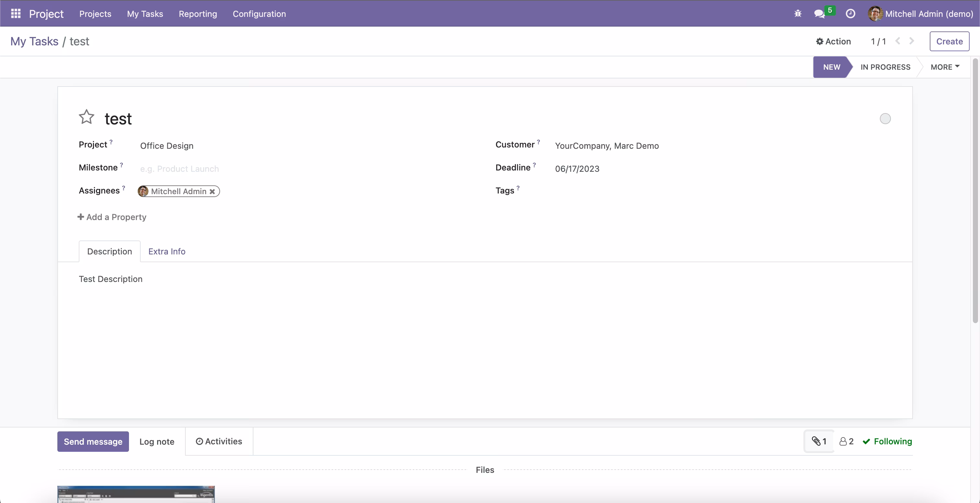Open attachments paperclip button
The height and width of the screenshot is (503, 980).
(819, 441)
